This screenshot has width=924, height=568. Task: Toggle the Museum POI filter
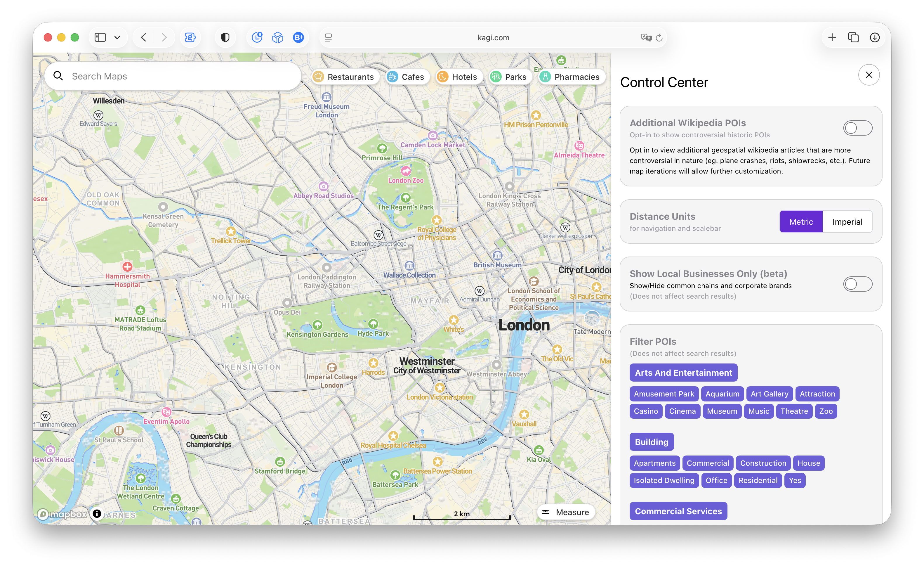pos(722,411)
